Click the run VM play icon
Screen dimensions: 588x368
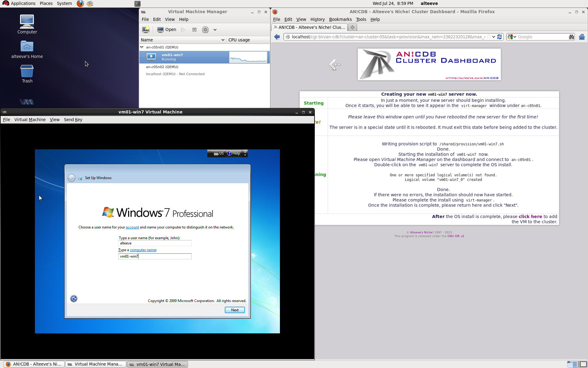click(183, 30)
